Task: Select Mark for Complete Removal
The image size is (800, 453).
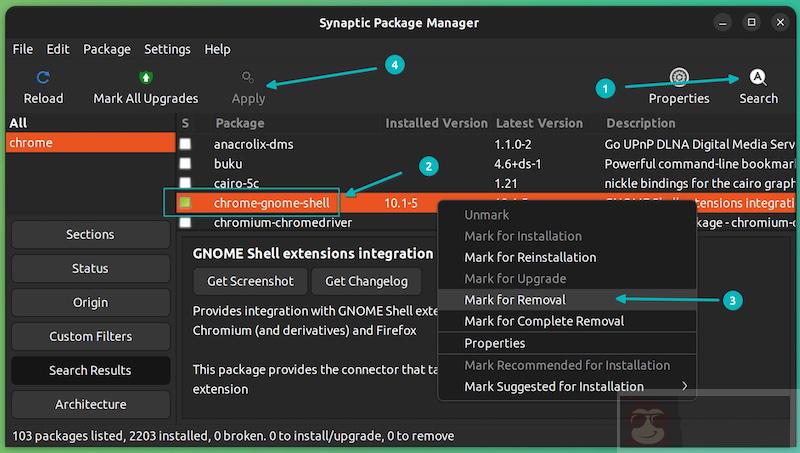Action: [x=544, y=321]
